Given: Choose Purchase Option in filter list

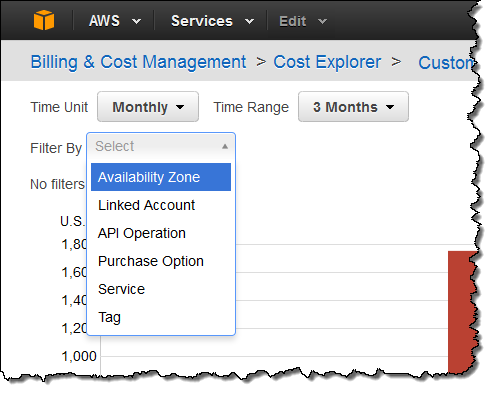Looking at the screenshot, I should (161, 261).
